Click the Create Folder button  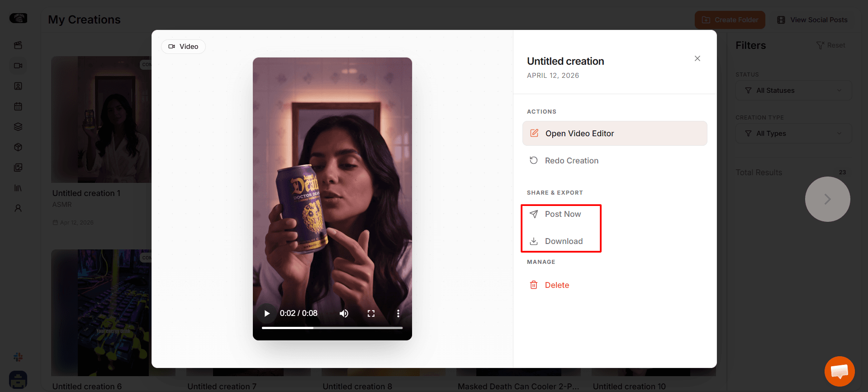[730, 20]
